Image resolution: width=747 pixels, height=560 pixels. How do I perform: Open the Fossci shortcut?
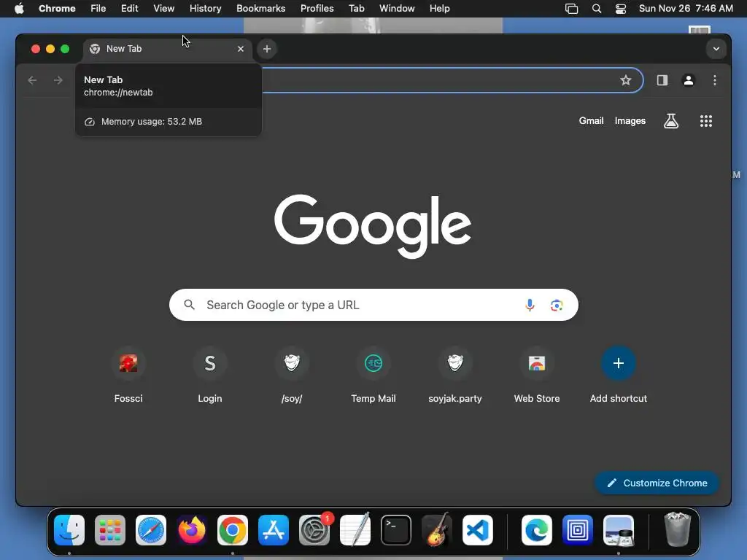(128, 376)
